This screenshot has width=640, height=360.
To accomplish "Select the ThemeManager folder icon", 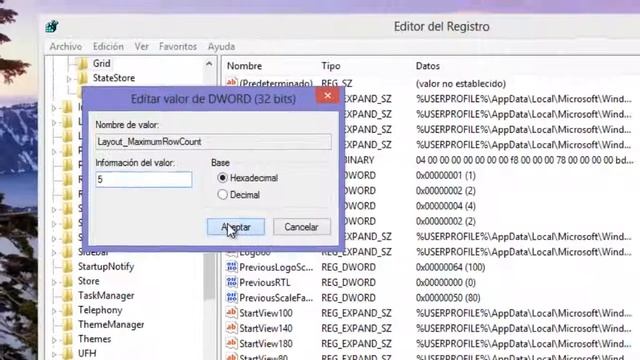I will click(x=68, y=324).
